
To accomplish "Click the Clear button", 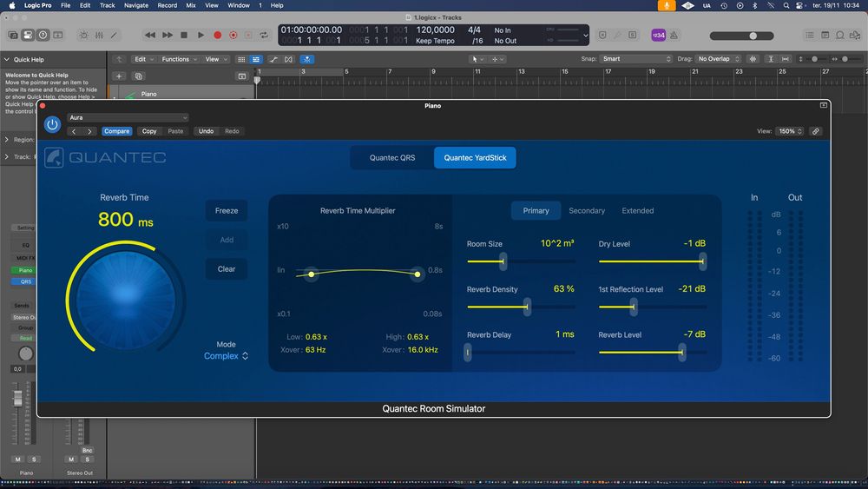I will pos(227,269).
